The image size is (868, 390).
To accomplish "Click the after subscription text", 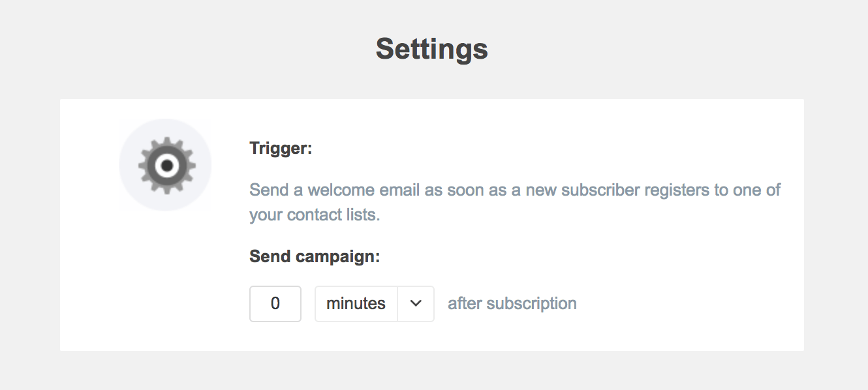I will (x=511, y=303).
